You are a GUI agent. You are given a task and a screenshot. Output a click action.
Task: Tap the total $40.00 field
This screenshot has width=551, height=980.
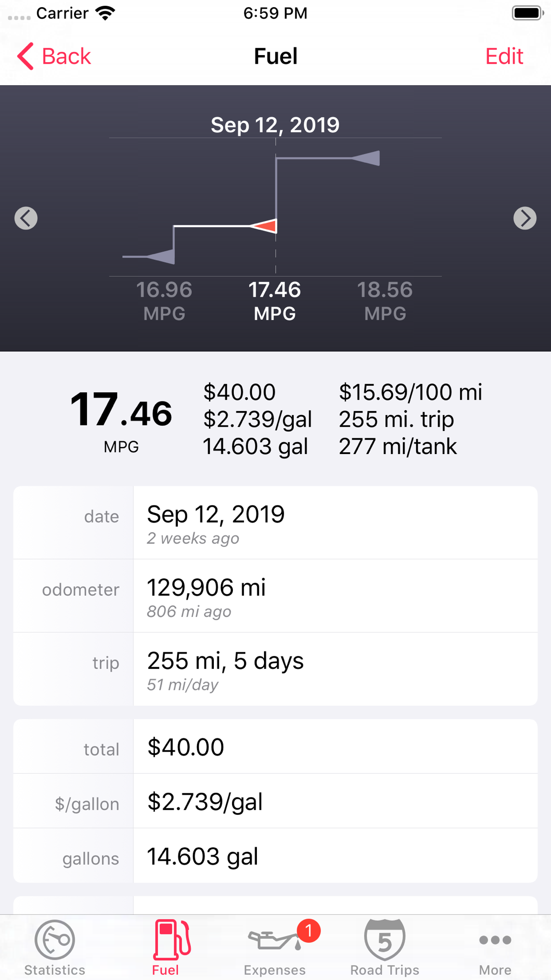tap(275, 746)
